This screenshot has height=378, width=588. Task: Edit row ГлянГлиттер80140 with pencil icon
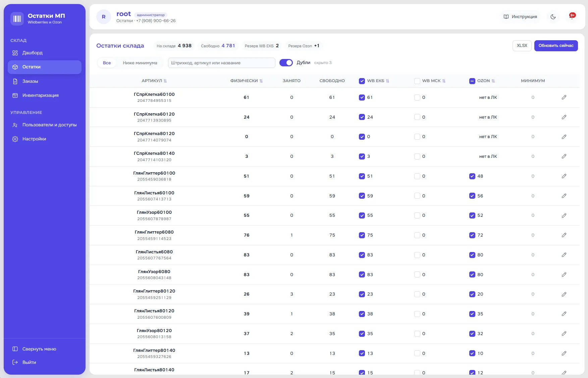[564, 354]
